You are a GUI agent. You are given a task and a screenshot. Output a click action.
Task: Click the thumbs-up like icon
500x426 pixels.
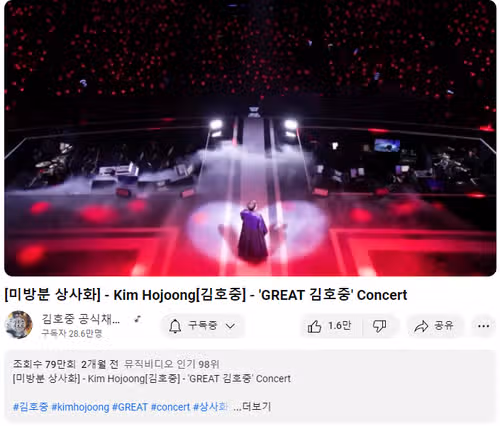(314, 326)
